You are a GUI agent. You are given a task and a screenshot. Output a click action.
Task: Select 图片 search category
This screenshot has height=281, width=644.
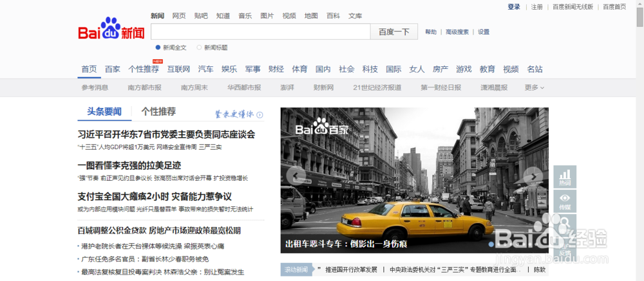coord(267,16)
